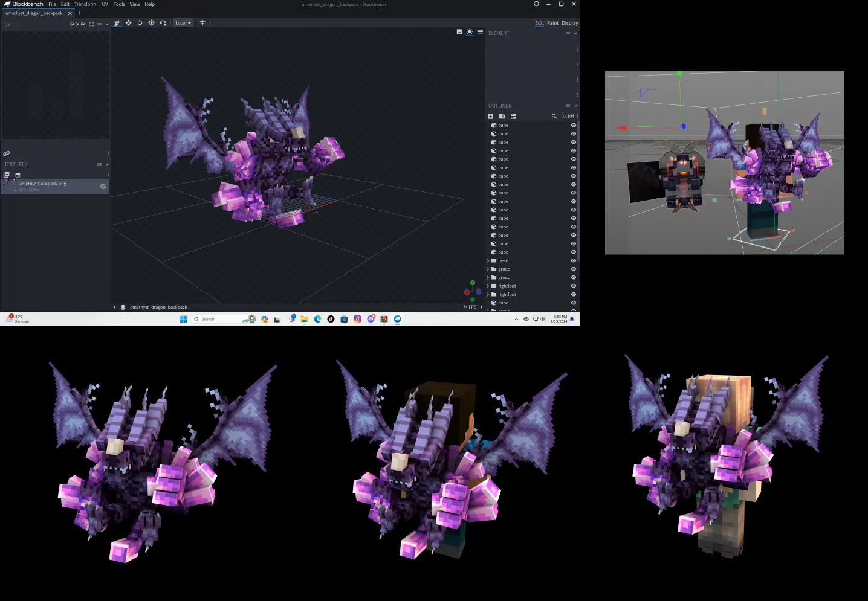Viewport: 868px width, 601px height.
Task: Click the Create Texture icon
Action: pyautogui.click(x=18, y=175)
